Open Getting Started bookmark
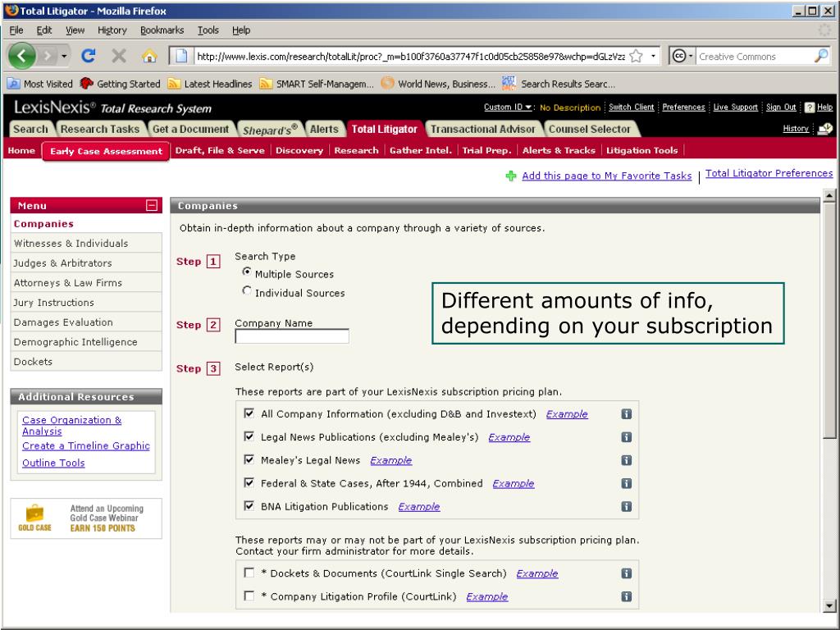This screenshot has width=840, height=630. coord(120,84)
